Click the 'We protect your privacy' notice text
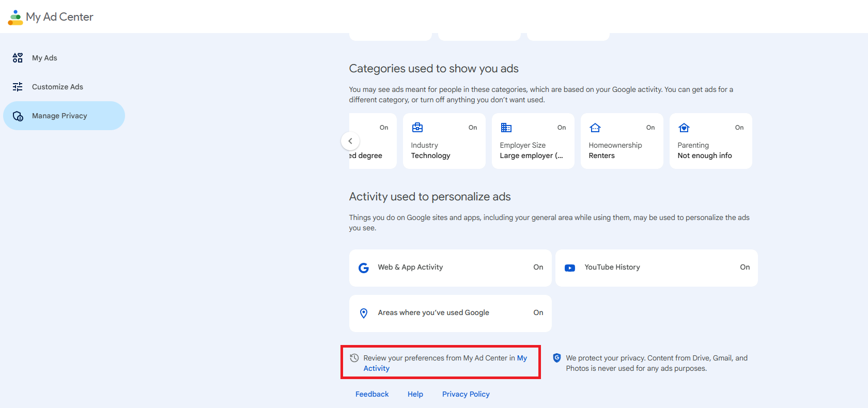 (657, 363)
